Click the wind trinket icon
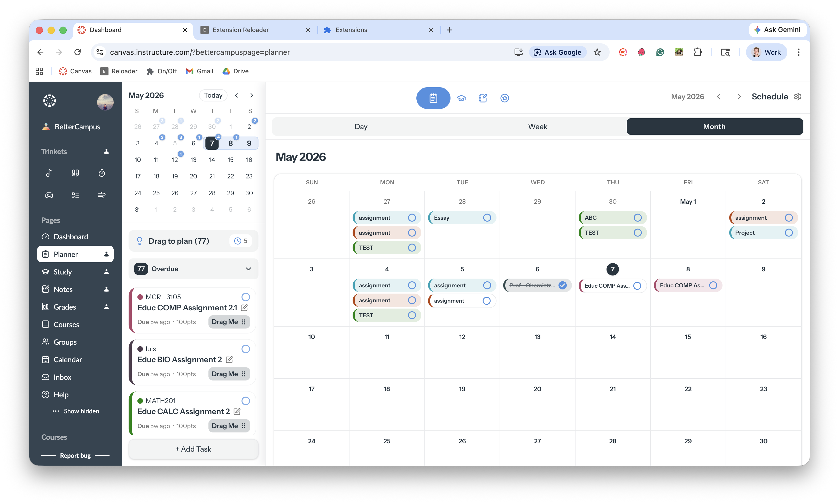 pyautogui.click(x=102, y=195)
